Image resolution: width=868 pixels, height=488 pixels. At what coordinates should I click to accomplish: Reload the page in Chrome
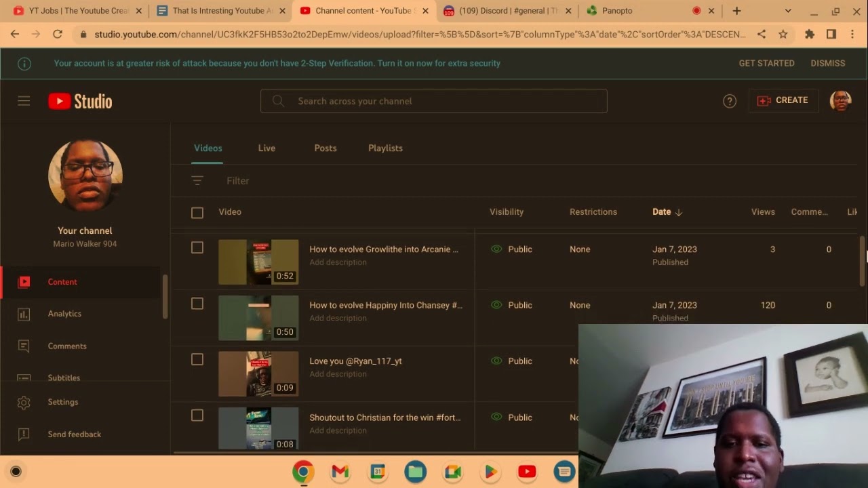[58, 34]
